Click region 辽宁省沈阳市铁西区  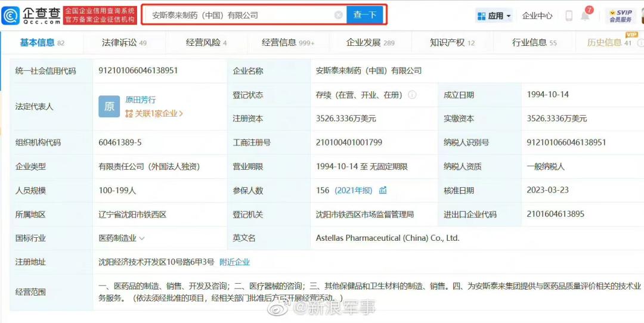[132, 214]
